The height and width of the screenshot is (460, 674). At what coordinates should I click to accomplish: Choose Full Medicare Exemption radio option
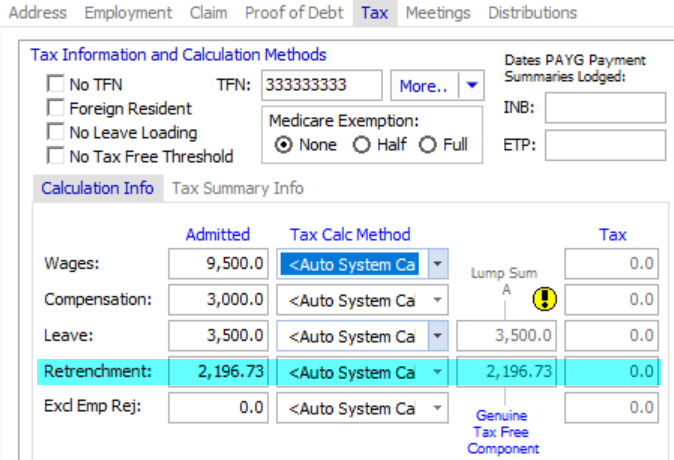(428, 145)
